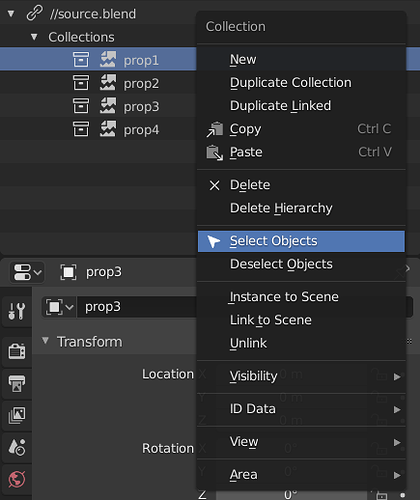
Task: Click the linked-data image icon beside prop1
Action: (108, 60)
